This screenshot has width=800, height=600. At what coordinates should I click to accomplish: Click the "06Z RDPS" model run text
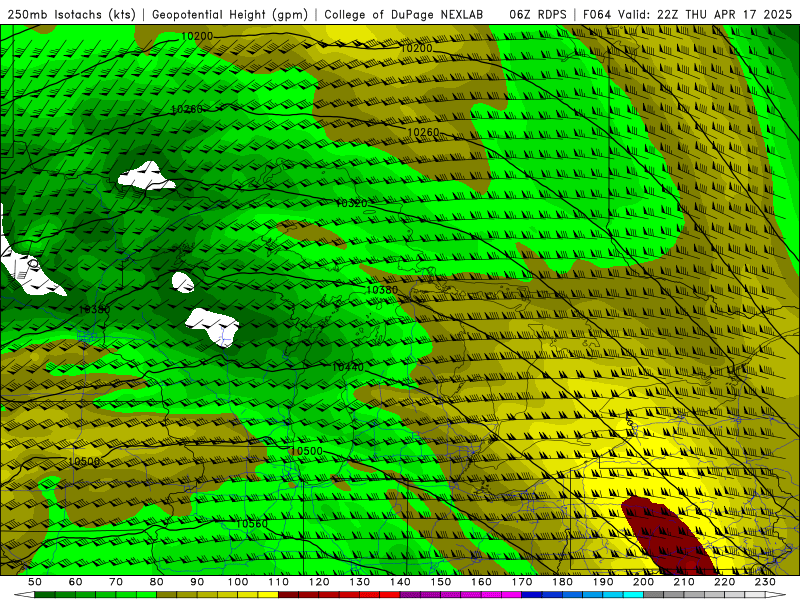[538, 15]
